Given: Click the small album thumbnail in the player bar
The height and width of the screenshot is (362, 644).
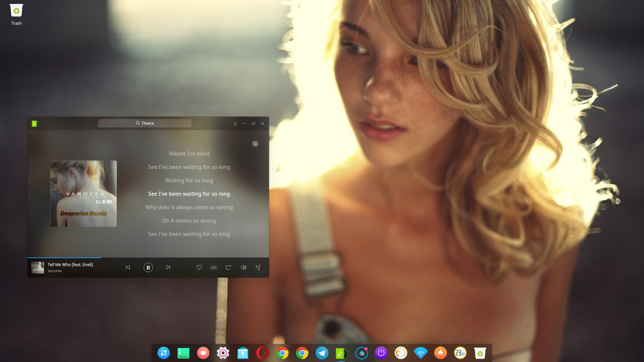Looking at the screenshot, I should coord(38,267).
